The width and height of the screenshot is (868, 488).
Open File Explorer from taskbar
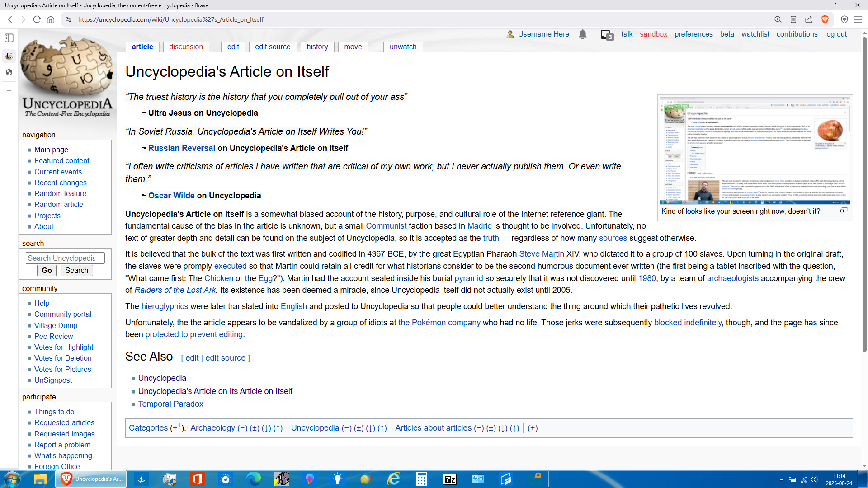[x=40, y=479]
